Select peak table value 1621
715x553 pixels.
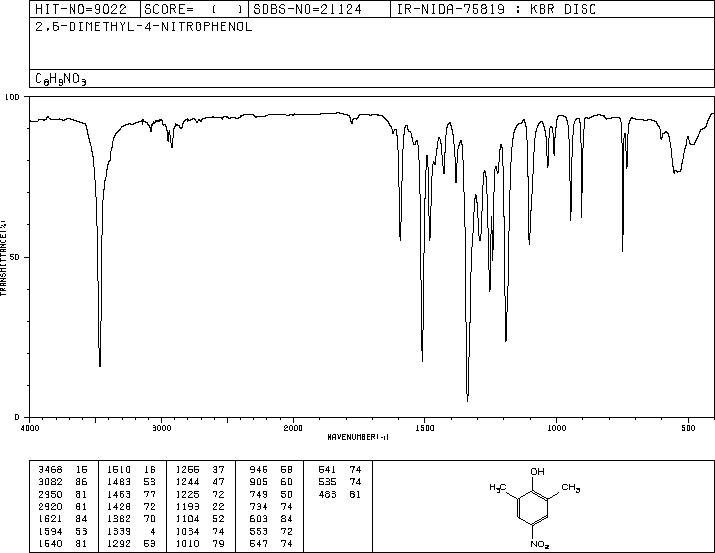coord(50,519)
